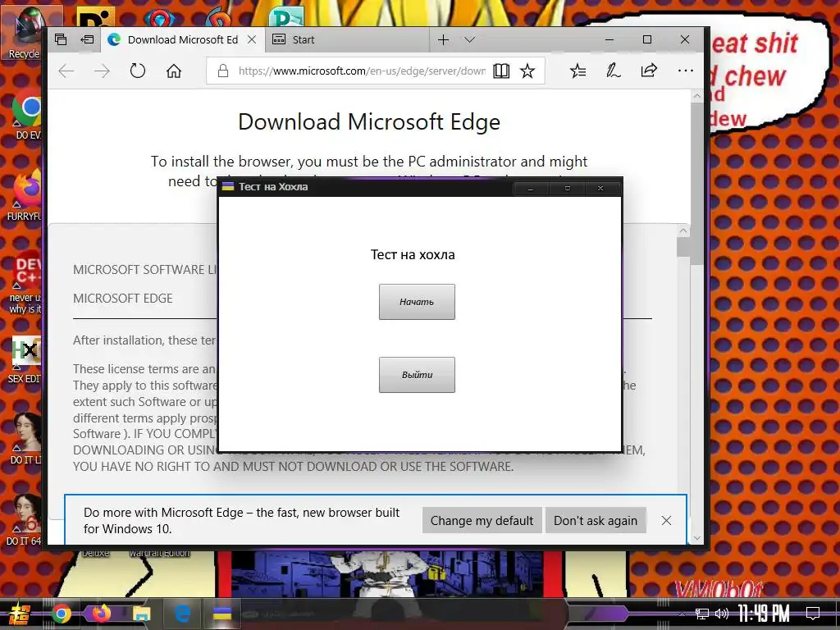Open network status tray icon
840x630 pixels.
pos(701,614)
